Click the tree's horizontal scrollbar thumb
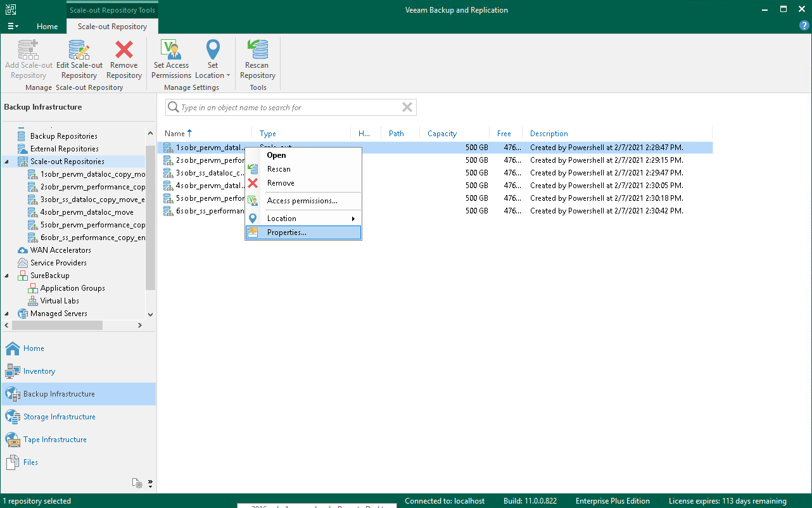 [56, 325]
